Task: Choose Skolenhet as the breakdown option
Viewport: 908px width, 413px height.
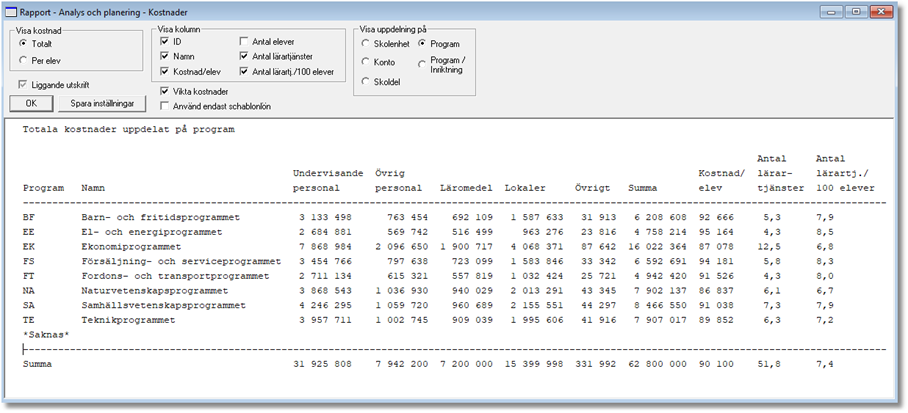Action: (x=366, y=44)
